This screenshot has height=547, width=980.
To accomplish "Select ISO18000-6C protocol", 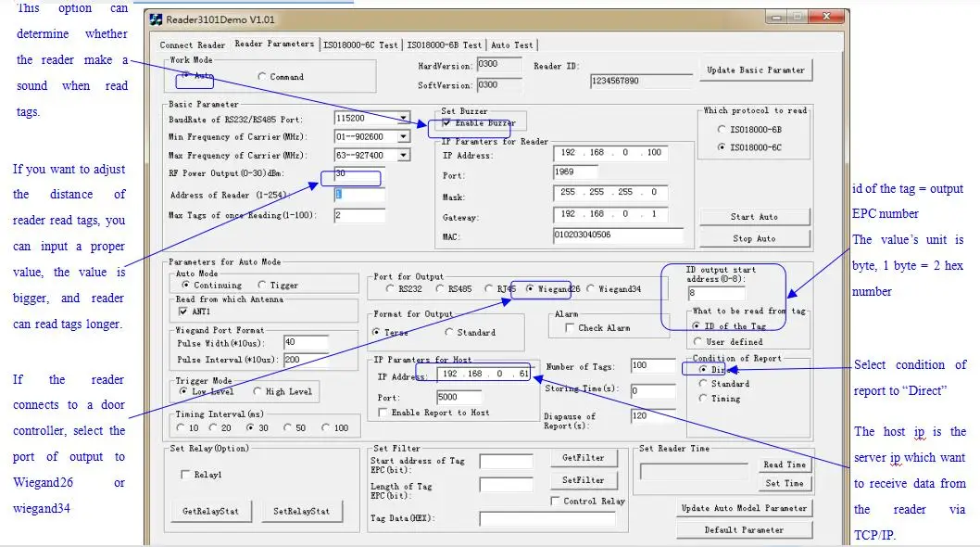I will point(722,147).
